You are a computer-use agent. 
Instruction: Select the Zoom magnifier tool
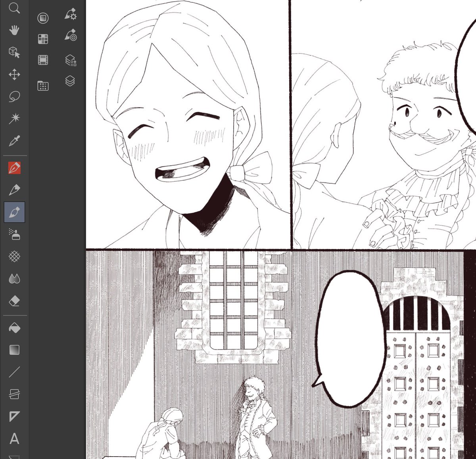[14, 8]
